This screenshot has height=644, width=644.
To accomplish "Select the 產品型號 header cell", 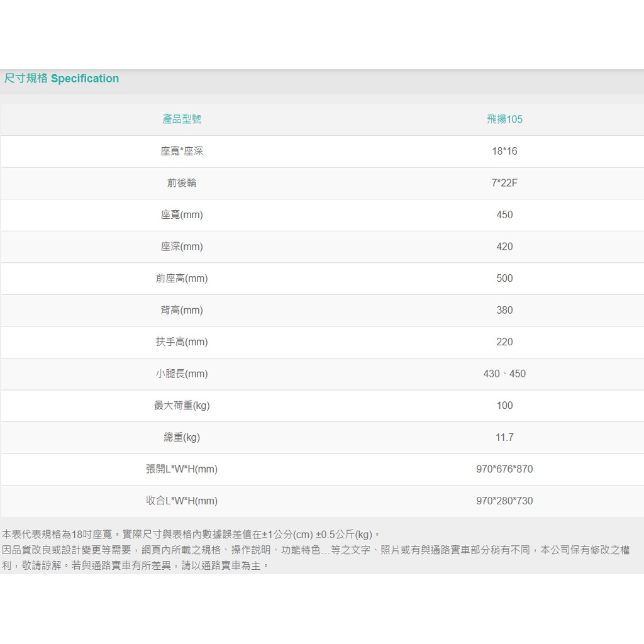I will pyautogui.click(x=182, y=119).
